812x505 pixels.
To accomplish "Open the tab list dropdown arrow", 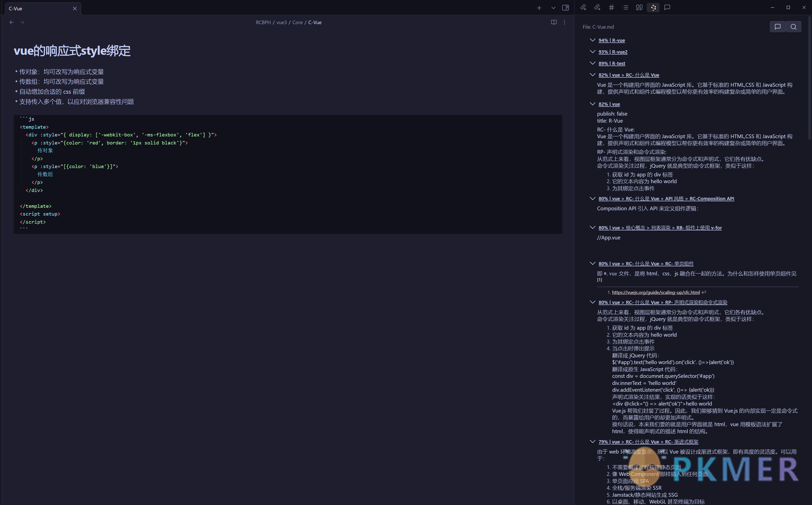I will tap(553, 8).
